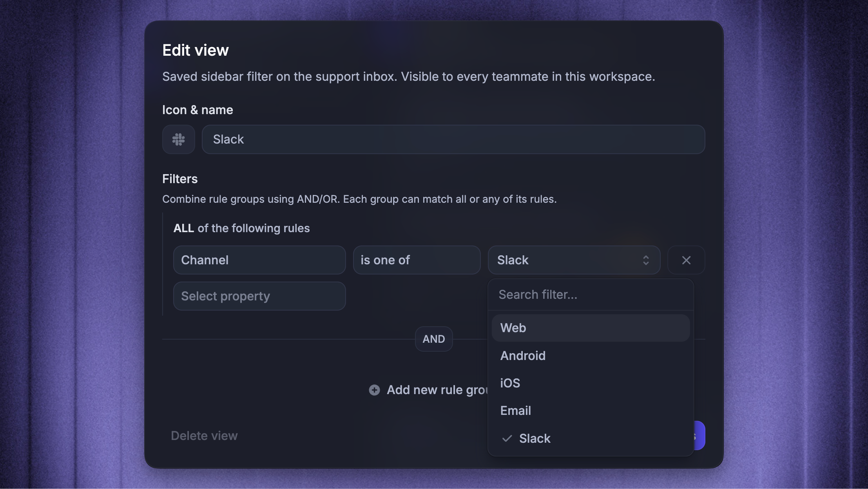The image size is (868, 489).
Task: Open the 'is one of' operator dropdown
Action: pos(417,260)
